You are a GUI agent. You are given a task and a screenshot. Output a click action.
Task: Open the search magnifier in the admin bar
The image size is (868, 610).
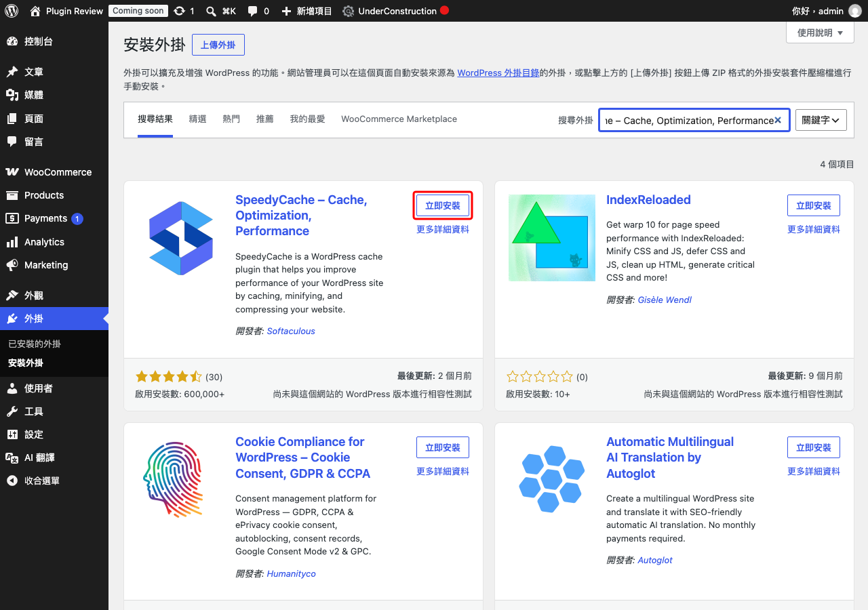coord(211,11)
